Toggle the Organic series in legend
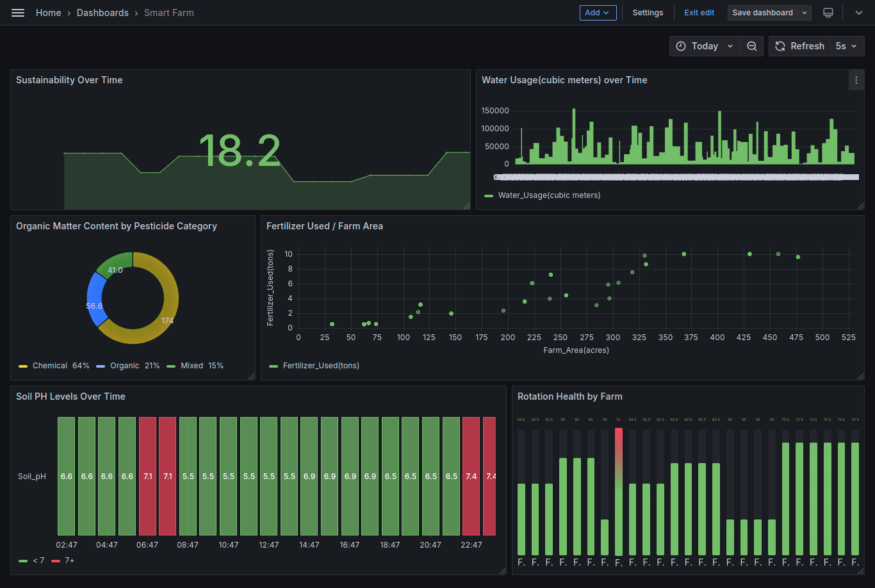The width and height of the screenshot is (875, 588). [124, 366]
